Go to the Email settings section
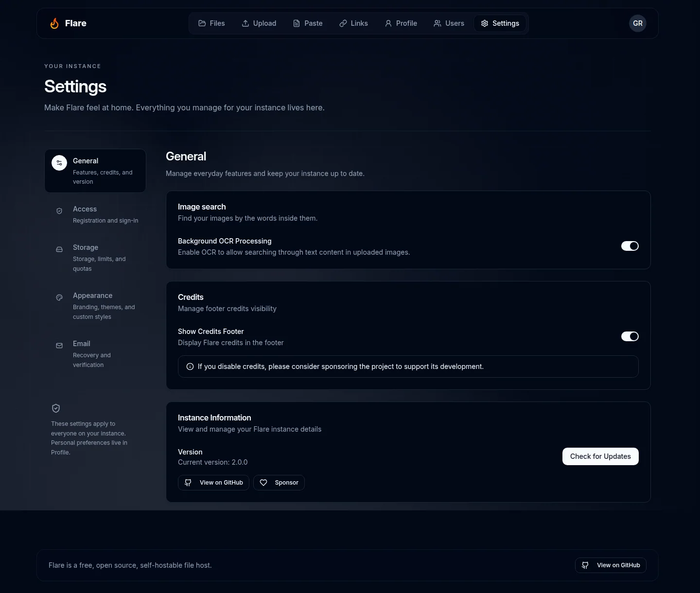Viewport: 700px width, 593px height. pyautogui.click(x=95, y=354)
